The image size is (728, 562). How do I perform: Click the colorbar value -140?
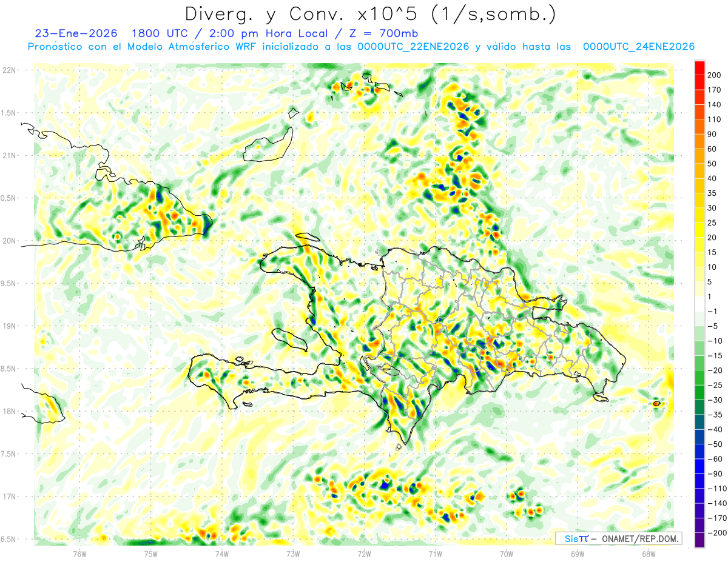(717, 503)
